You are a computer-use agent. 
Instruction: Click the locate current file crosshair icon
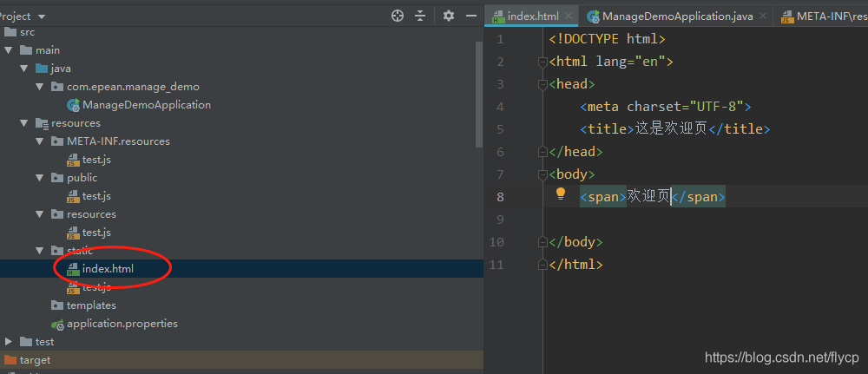[398, 16]
